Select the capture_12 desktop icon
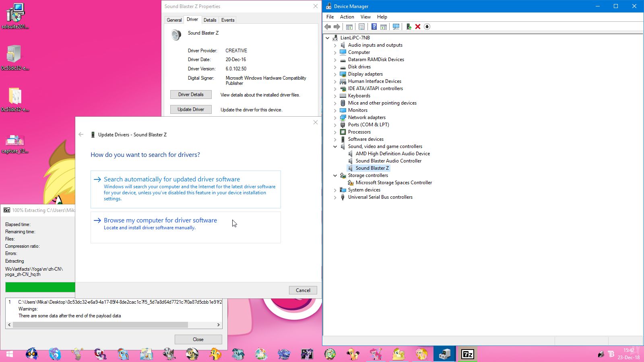Image resolution: width=644 pixels, height=362 pixels. point(15,144)
